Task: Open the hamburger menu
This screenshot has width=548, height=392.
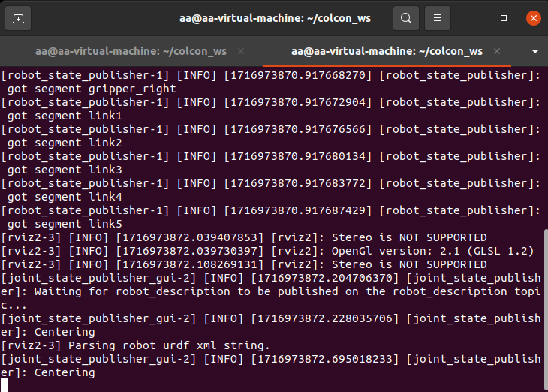Action: point(439,17)
